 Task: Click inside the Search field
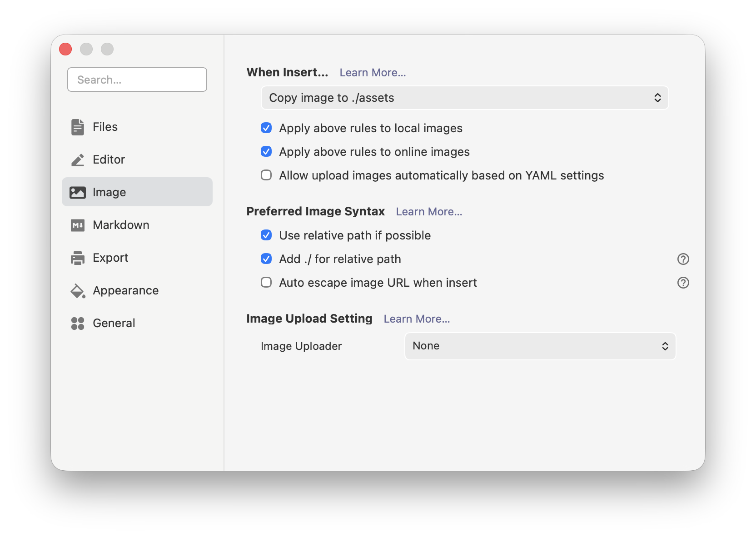137,80
